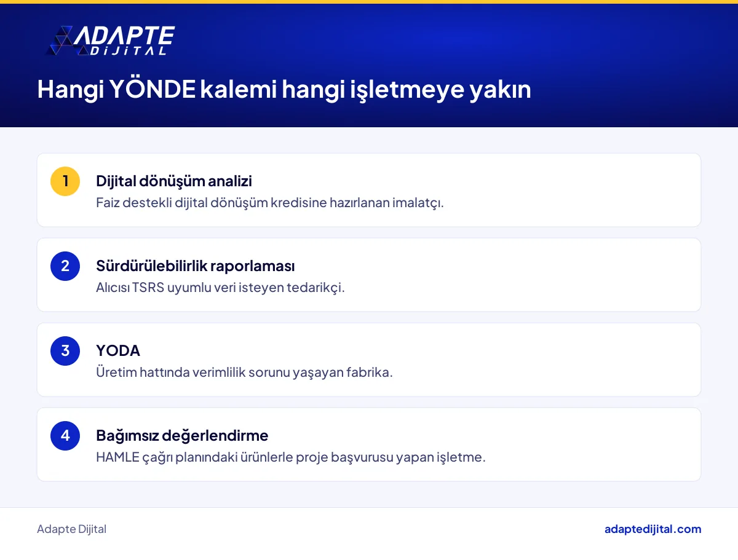Click text 'Üretim hattında verimlilik sorunu yaşayan fabrika.'

[244, 373]
